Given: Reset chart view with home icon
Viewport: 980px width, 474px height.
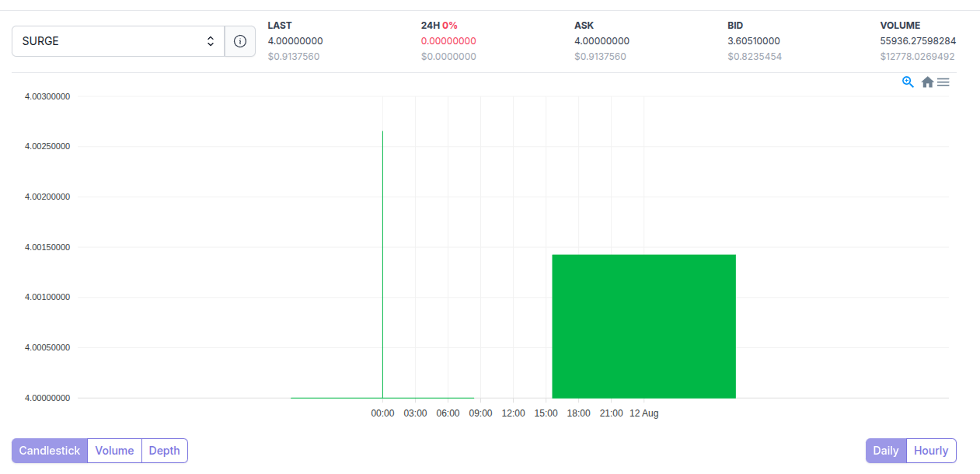Looking at the screenshot, I should pos(927,82).
